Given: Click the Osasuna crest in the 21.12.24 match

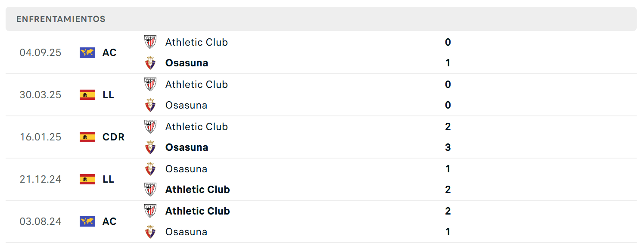Looking at the screenshot, I should [150, 169].
